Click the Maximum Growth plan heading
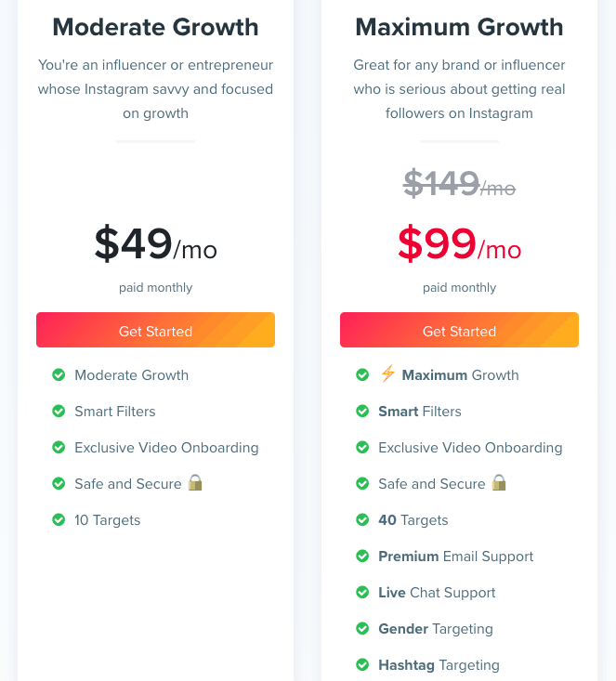The image size is (616, 681). pyautogui.click(x=459, y=27)
